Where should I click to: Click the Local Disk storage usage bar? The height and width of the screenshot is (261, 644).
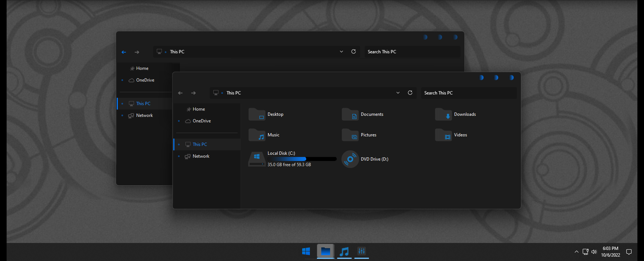302,159
